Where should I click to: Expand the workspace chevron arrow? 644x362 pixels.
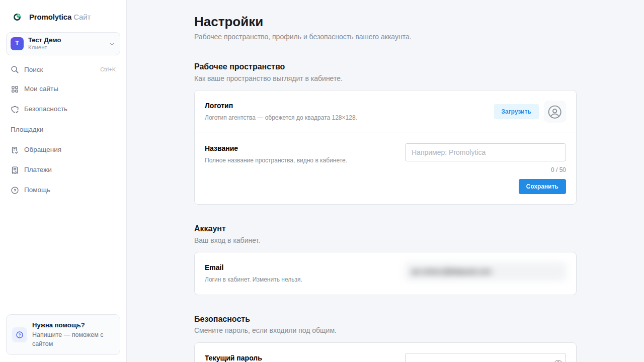tap(112, 44)
